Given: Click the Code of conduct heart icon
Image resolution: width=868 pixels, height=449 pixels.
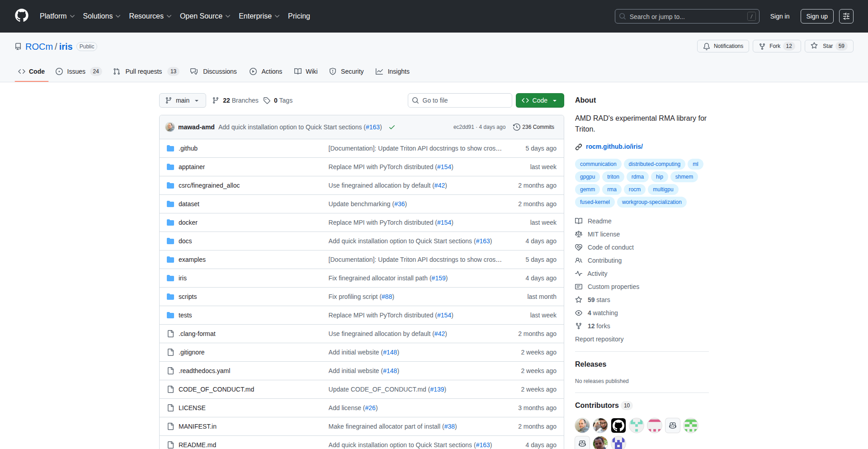Looking at the screenshot, I should point(579,247).
